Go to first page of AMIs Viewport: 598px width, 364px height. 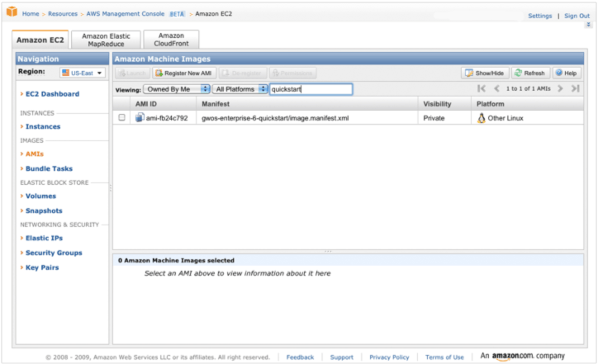[482, 88]
